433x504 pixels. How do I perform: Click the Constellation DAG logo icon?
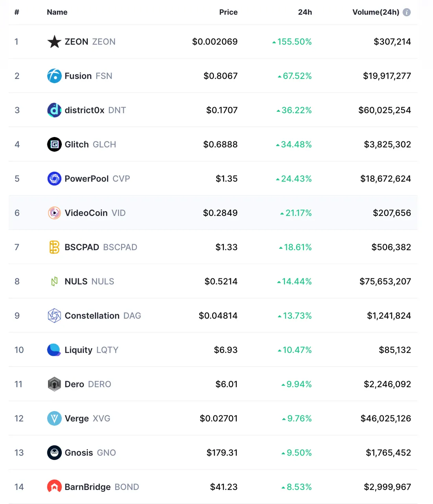tap(54, 316)
